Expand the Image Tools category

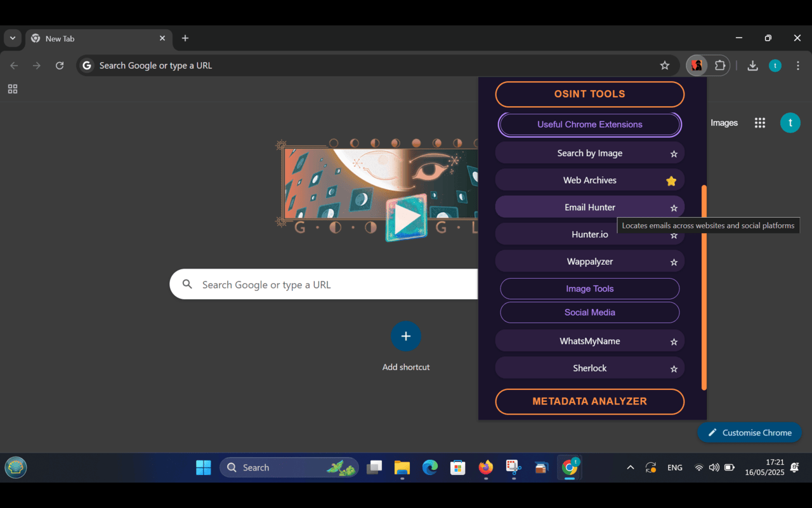coord(589,288)
